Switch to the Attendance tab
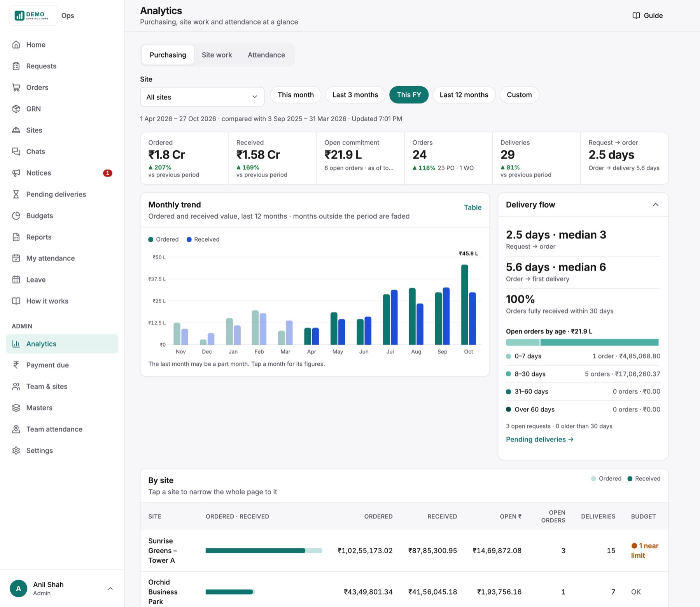Viewport: 700px width, 607px height. [266, 55]
